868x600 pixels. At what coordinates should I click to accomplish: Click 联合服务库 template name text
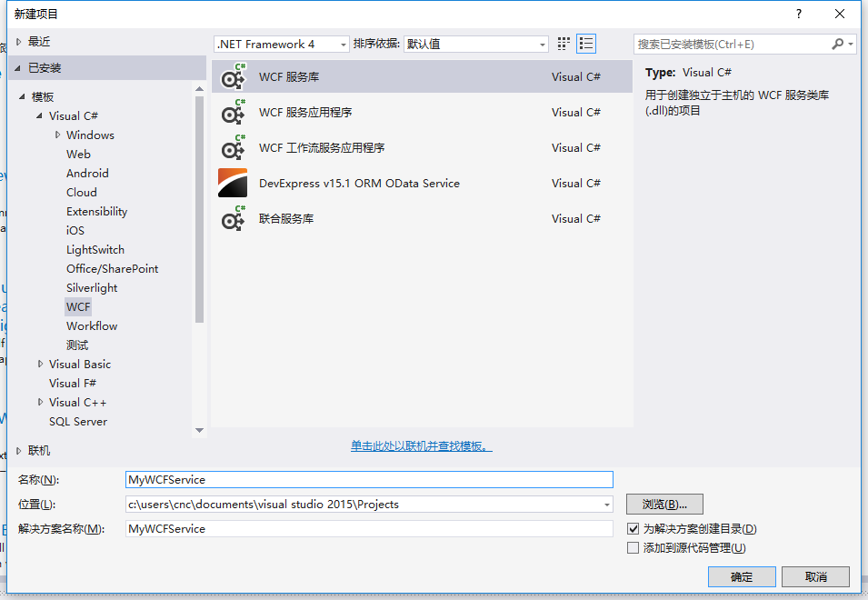(x=286, y=218)
